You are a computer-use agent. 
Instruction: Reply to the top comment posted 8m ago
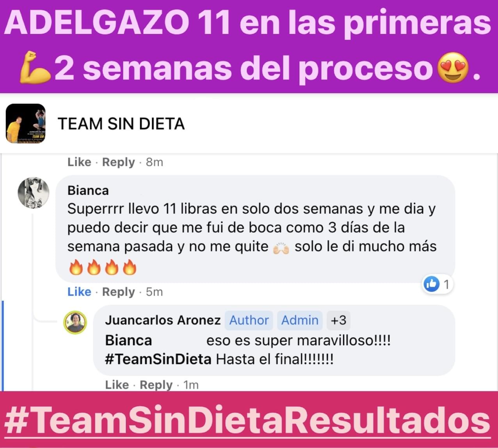tap(118, 162)
